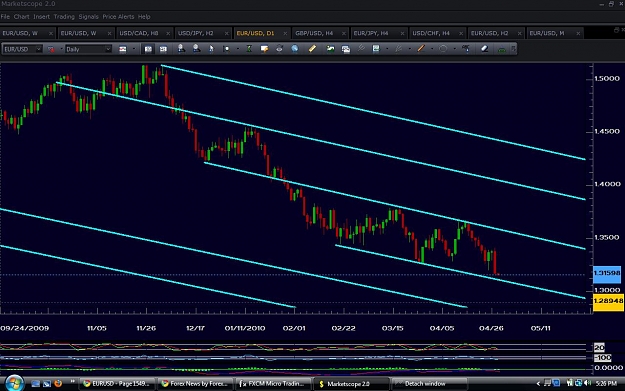Close the USD/CAD, H8 tab
Image resolution: width=625 pixels, height=391 pixels.
(168, 33)
